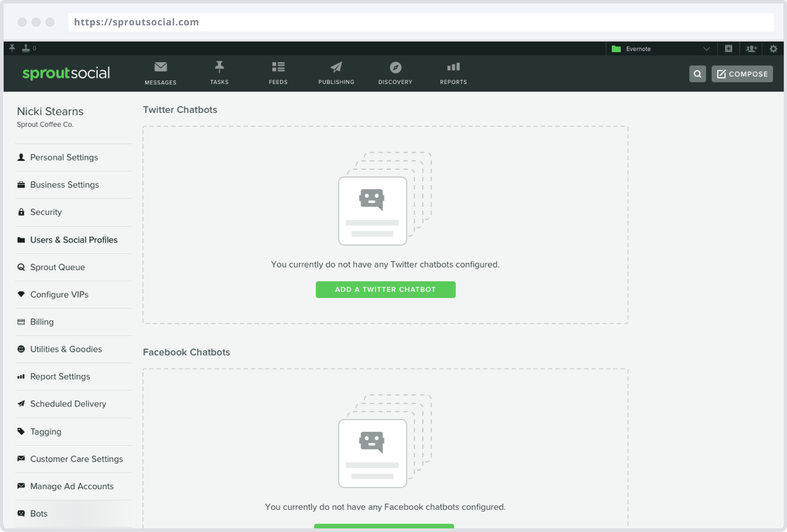Click the Business Settings briefcase icon
The height and width of the screenshot is (532, 787).
click(21, 185)
